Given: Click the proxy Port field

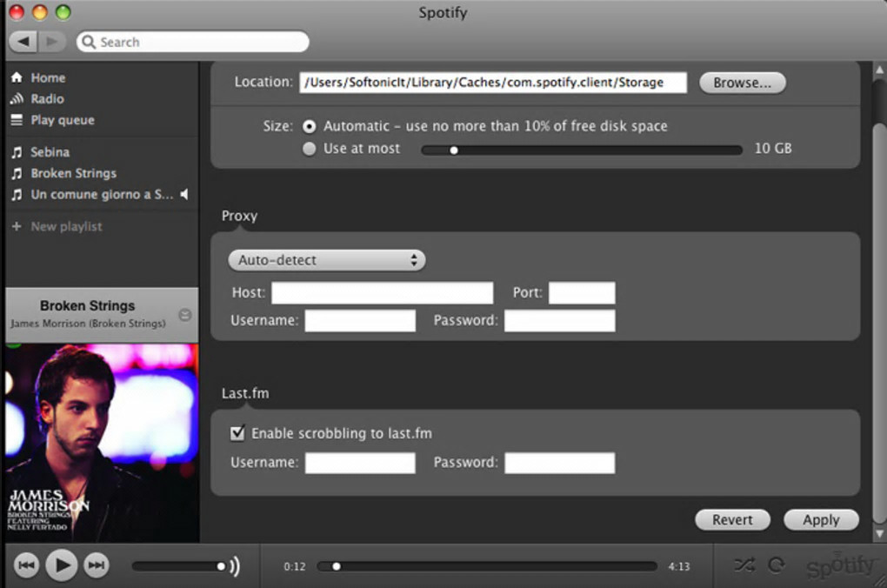Looking at the screenshot, I should click(x=582, y=292).
